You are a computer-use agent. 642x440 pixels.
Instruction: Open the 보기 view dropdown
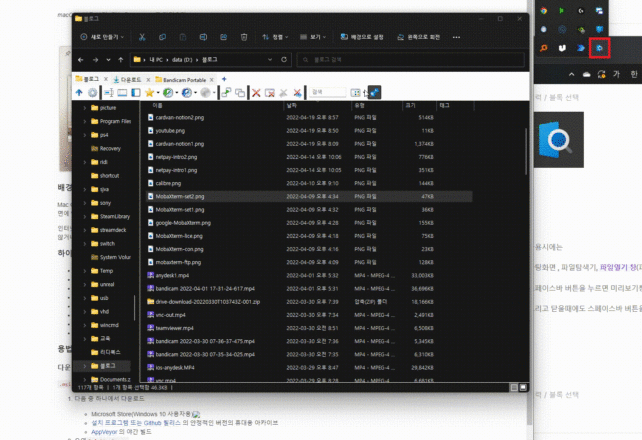pos(315,37)
